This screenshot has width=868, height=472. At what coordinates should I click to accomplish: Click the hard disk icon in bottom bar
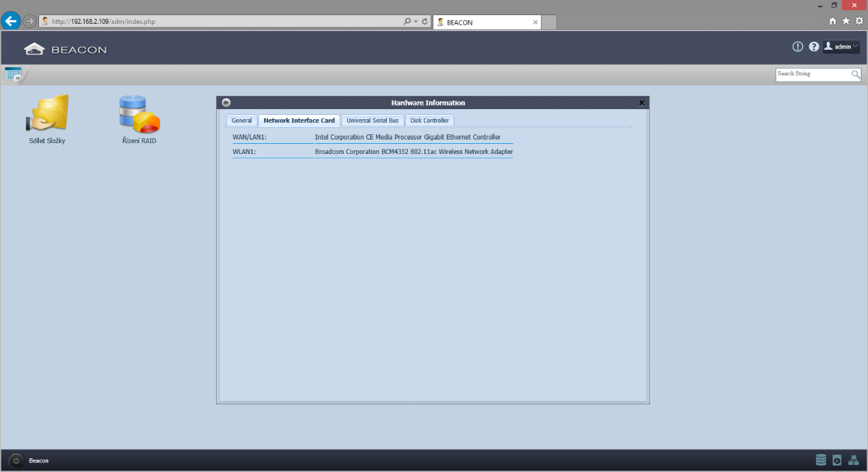[x=837, y=460]
